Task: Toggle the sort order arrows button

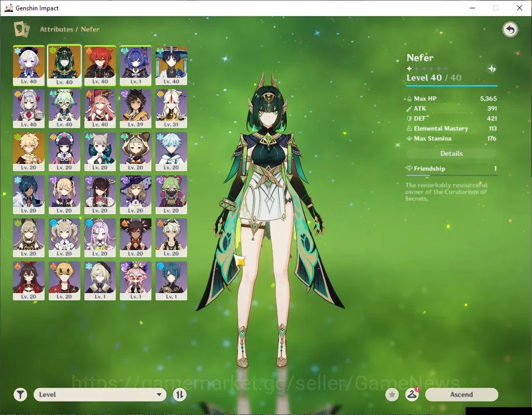Action: pyautogui.click(x=179, y=395)
